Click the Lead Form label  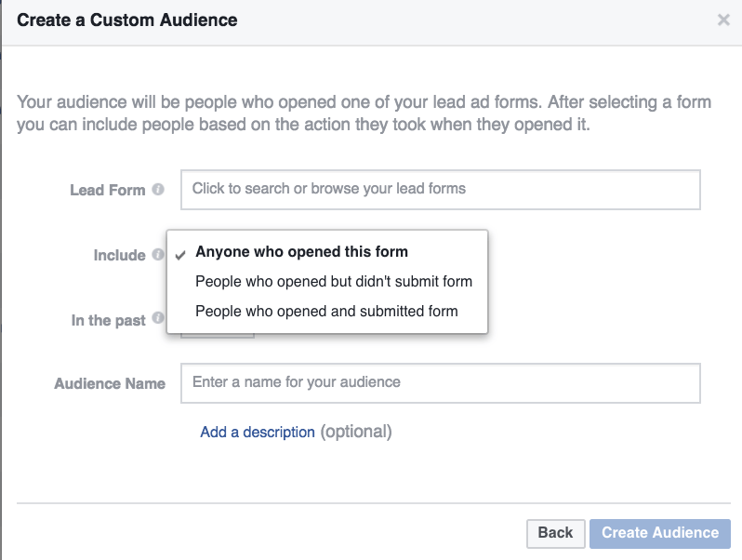pos(108,190)
